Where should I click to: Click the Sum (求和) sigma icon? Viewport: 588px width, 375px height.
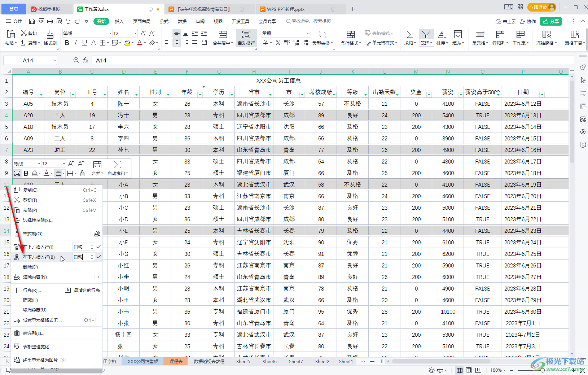(x=410, y=34)
